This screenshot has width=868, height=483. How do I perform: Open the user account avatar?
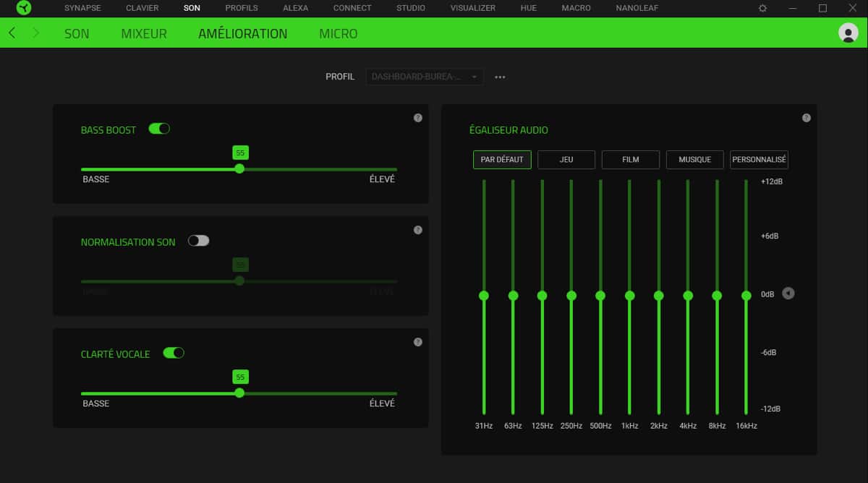pos(848,33)
